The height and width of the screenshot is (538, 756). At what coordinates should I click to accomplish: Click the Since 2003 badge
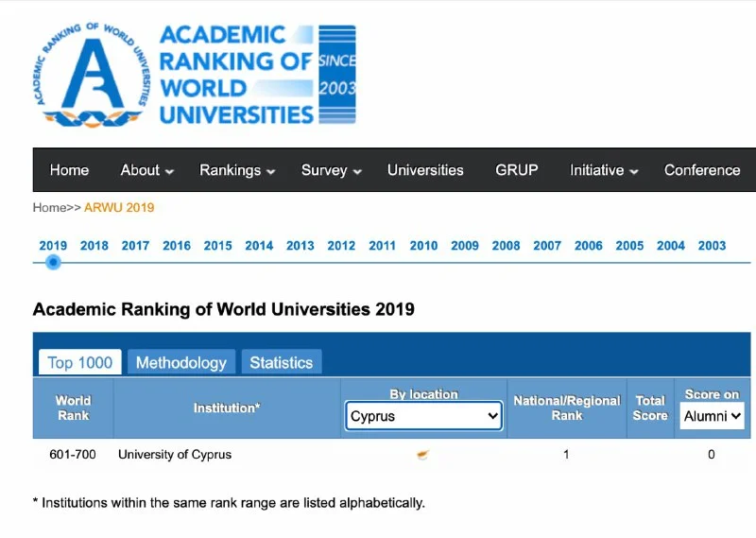[x=337, y=75]
